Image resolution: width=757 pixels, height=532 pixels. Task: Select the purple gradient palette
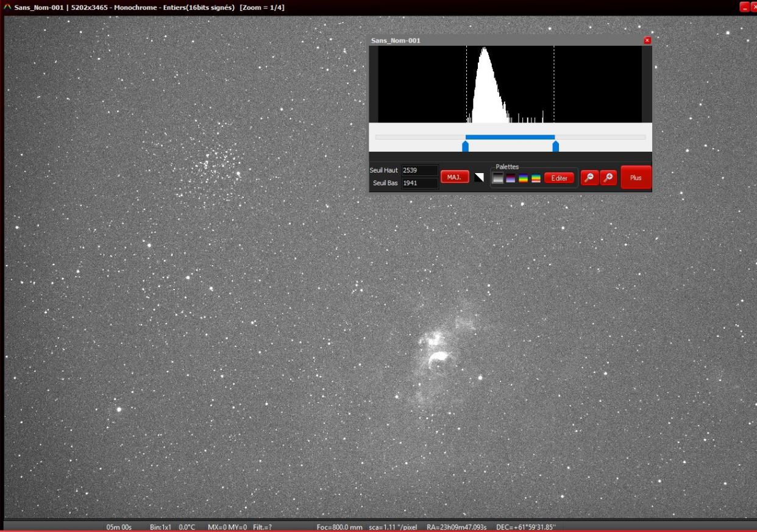coord(511,179)
